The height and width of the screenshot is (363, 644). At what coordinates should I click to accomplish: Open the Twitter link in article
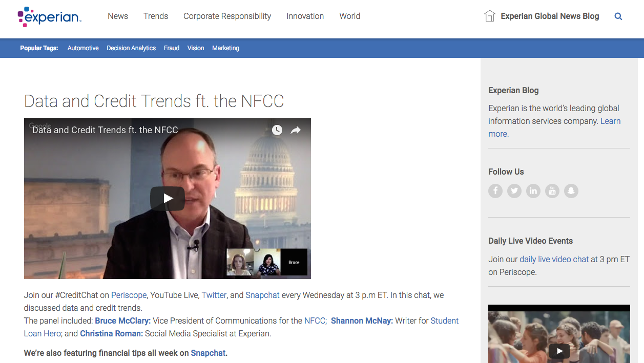[x=214, y=295]
